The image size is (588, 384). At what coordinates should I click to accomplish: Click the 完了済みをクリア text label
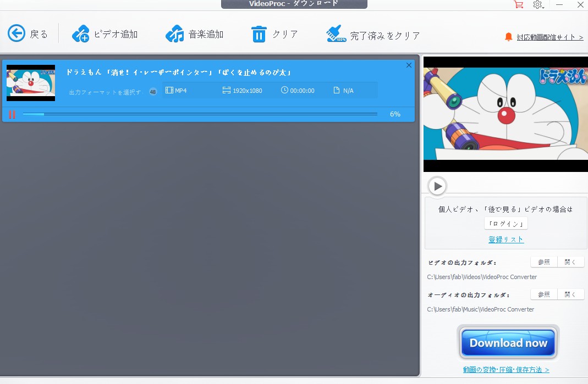(x=384, y=36)
